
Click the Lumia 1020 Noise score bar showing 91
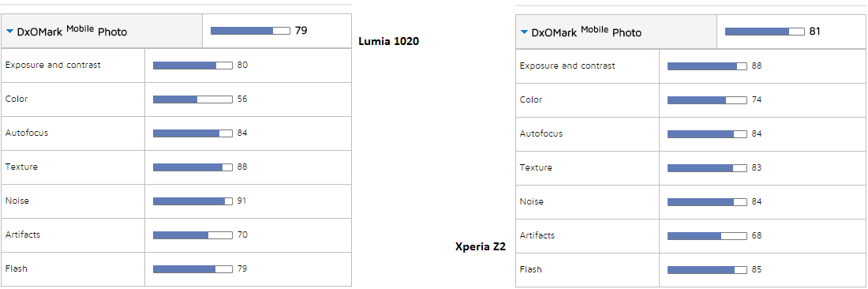[193, 201]
